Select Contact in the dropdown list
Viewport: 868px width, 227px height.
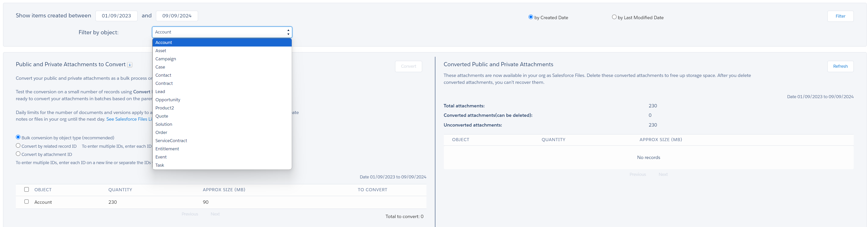click(222, 75)
